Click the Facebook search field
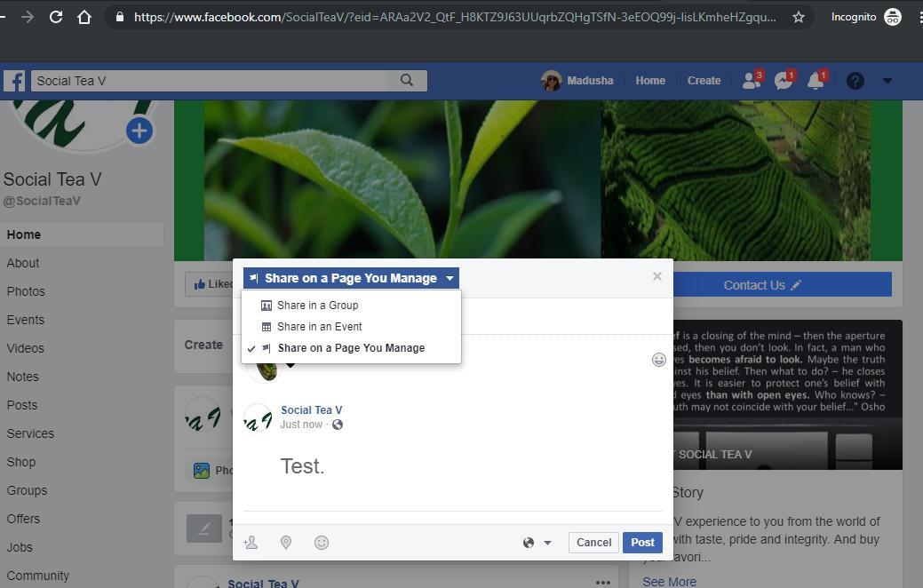 [x=210, y=81]
